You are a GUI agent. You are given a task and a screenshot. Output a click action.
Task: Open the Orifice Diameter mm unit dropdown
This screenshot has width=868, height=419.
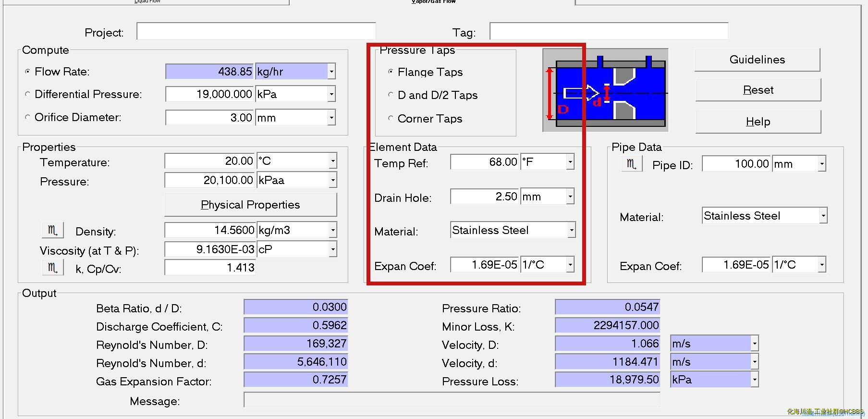(331, 118)
